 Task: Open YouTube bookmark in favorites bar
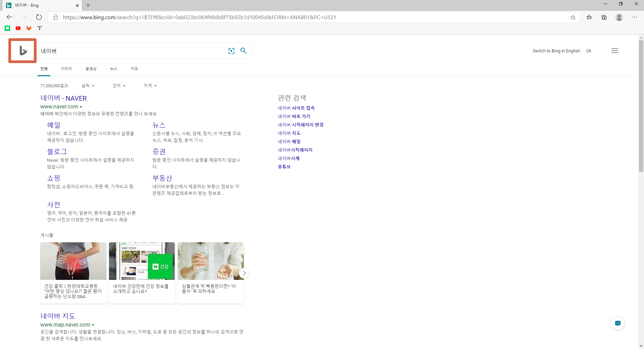click(x=18, y=28)
